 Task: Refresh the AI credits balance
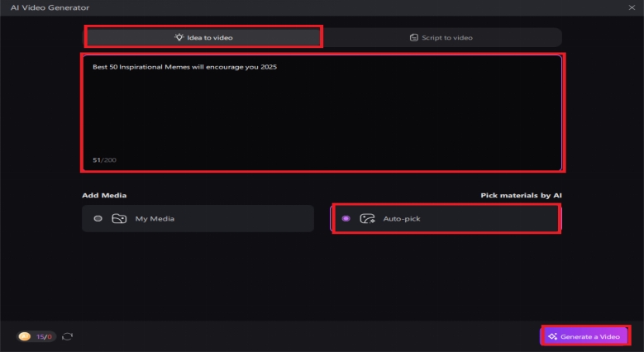[x=68, y=336]
